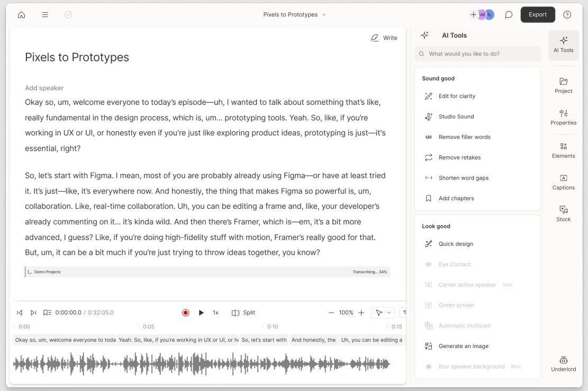Screen dimensions: 588x391
Task: Switch to Write mode
Action: (x=384, y=38)
